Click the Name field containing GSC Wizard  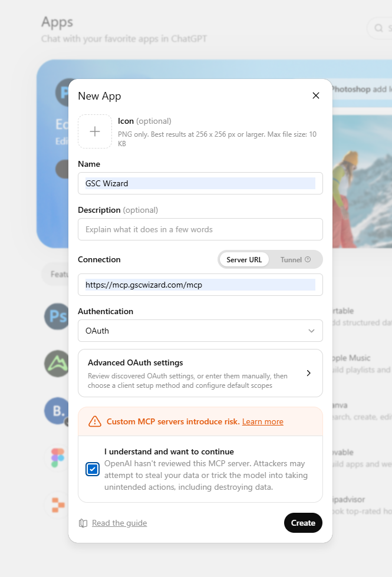point(200,183)
